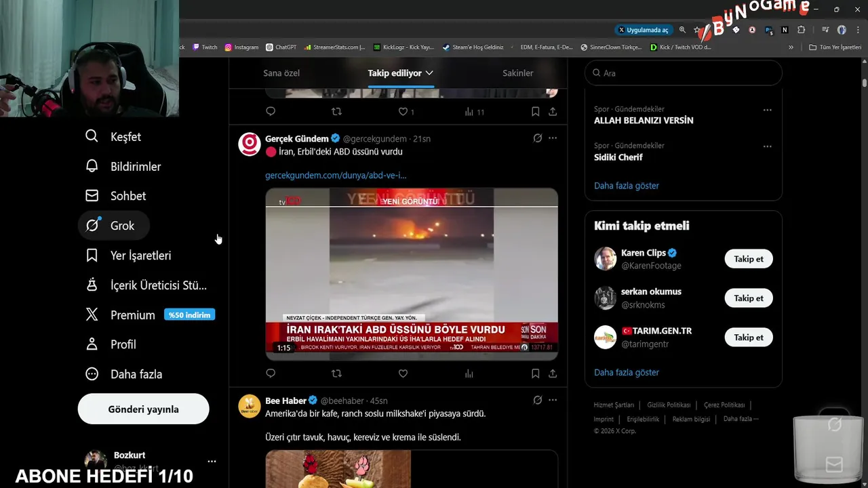Open Grok actions on Bee Haber post
Viewport: 868px width, 488px height.
[x=537, y=401]
